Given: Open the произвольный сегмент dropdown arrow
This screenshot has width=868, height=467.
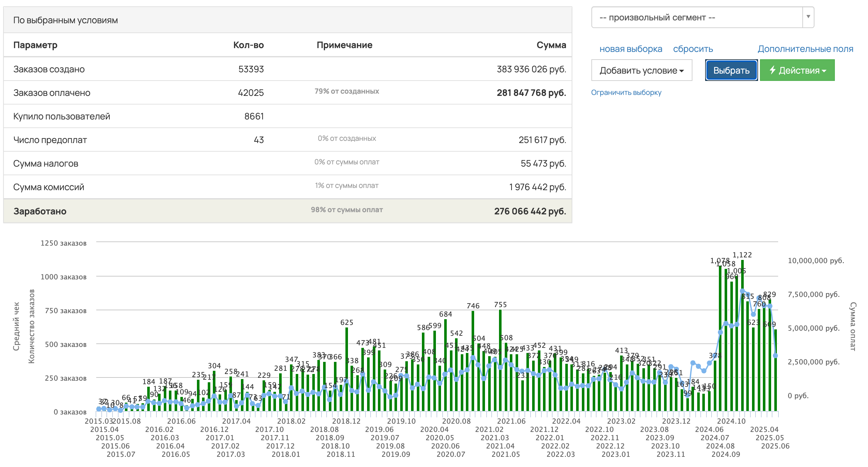Looking at the screenshot, I should pyautogui.click(x=808, y=17).
